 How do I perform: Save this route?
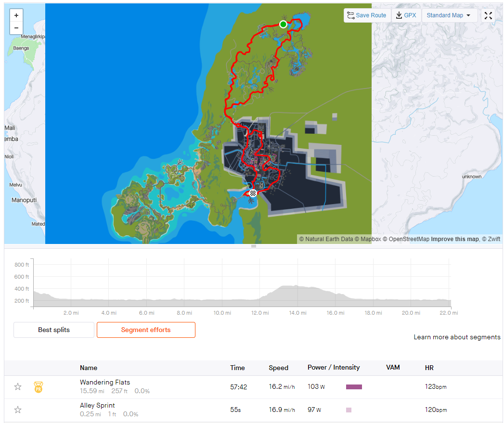(x=367, y=15)
